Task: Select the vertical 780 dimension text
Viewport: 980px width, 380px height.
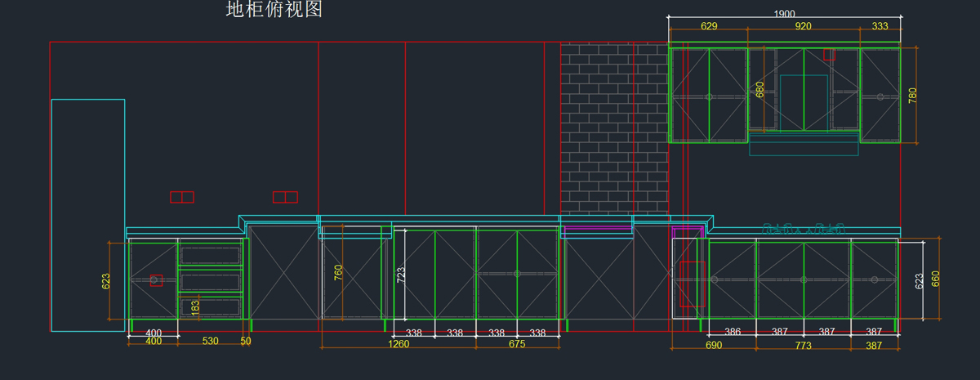Action: point(912,95)
